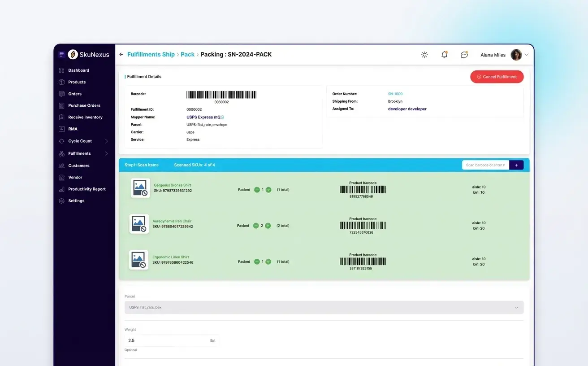Click the Aerodynamic Iron Chair product thumbnail

pos(139,224)
